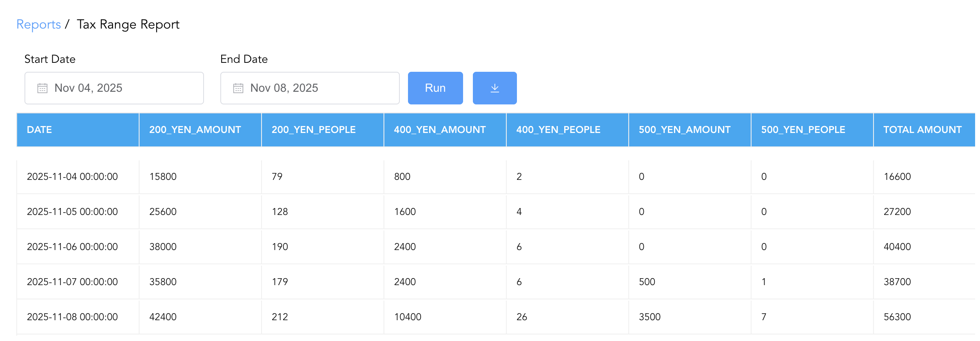Viewport: 980px width, 341px height.
Task: Click the TOTAL AMOUNT column header
Action: [x=925, y=130]
